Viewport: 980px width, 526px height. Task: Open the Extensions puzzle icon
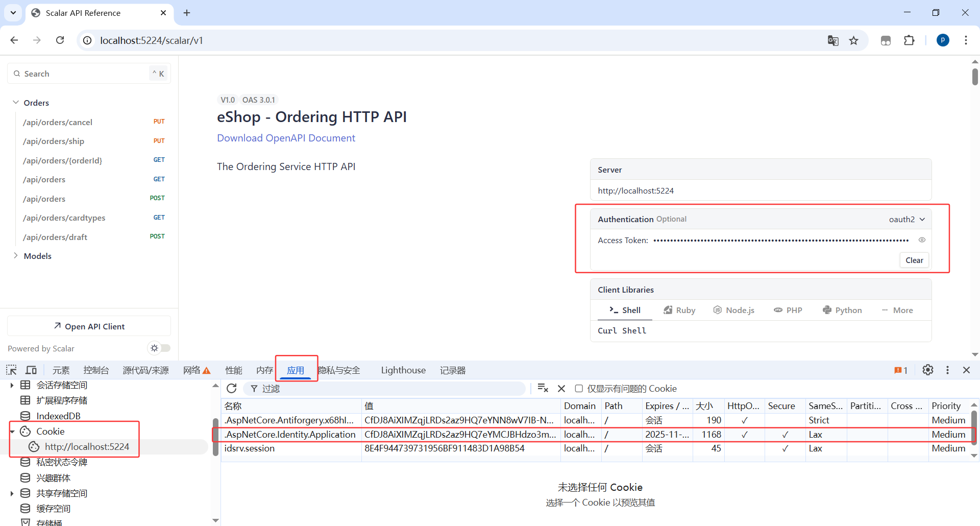point(909,40)
